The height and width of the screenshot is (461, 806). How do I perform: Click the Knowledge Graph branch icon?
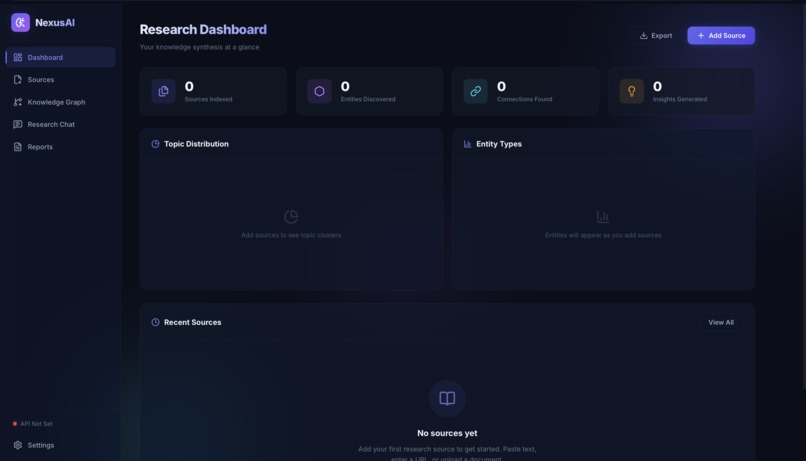(17, 102)
